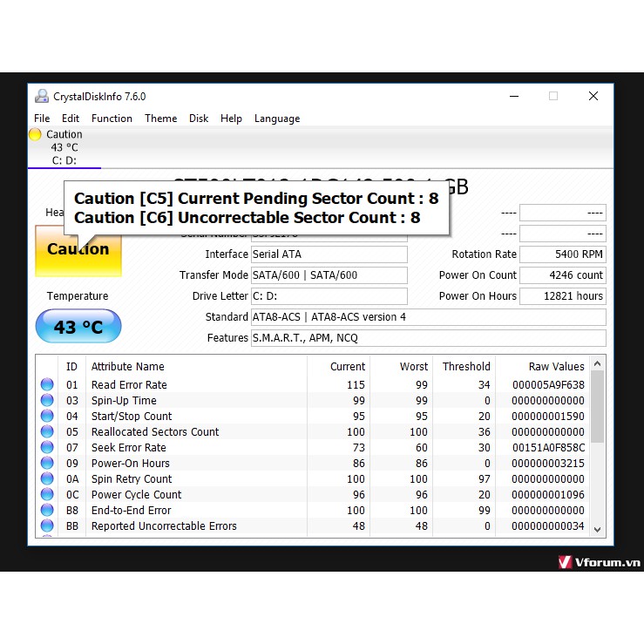Click the Raw Values column header
Screen dimensions: 644x644
[556, 367]
